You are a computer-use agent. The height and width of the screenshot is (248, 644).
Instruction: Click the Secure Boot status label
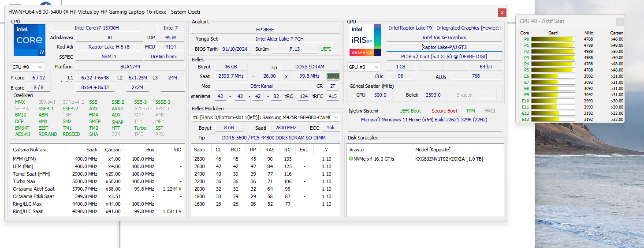[444, 111]
